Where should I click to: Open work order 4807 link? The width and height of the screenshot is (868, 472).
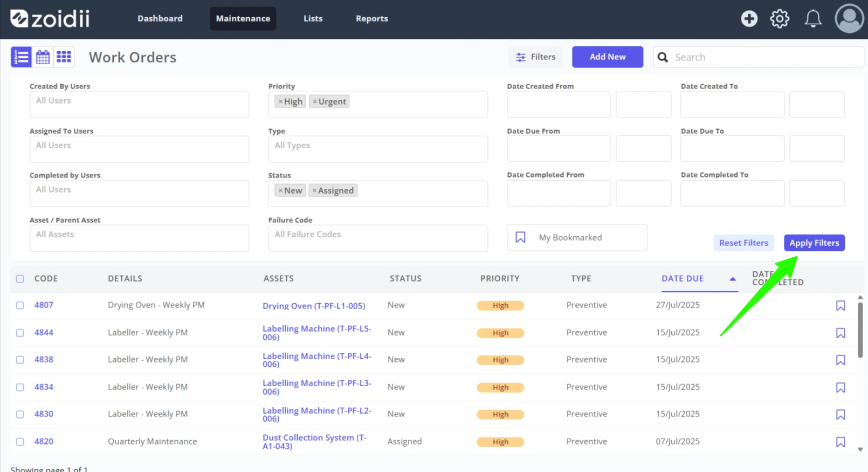pyautogui.click(x=44, y=305)
